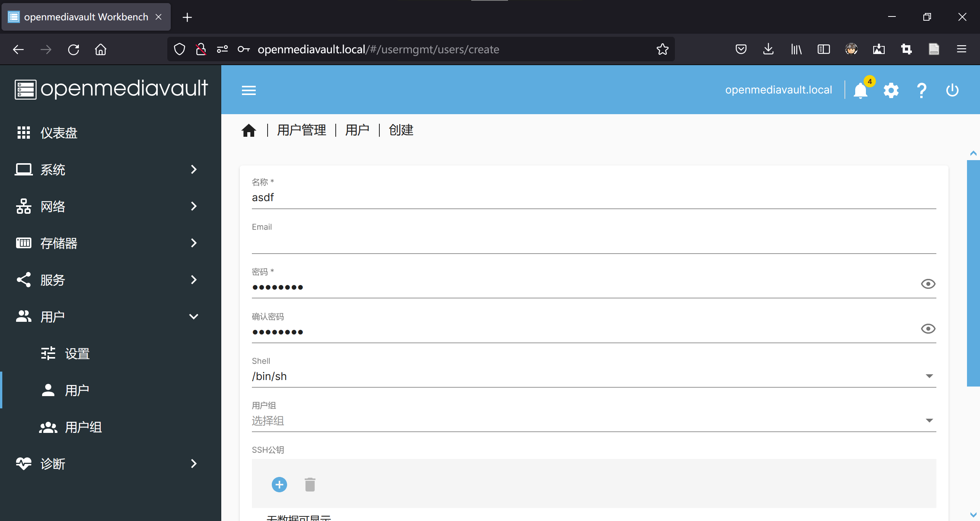
Task: Click the page vertical scrollbar
Action: pyautogui.click(x=973, y=273)
